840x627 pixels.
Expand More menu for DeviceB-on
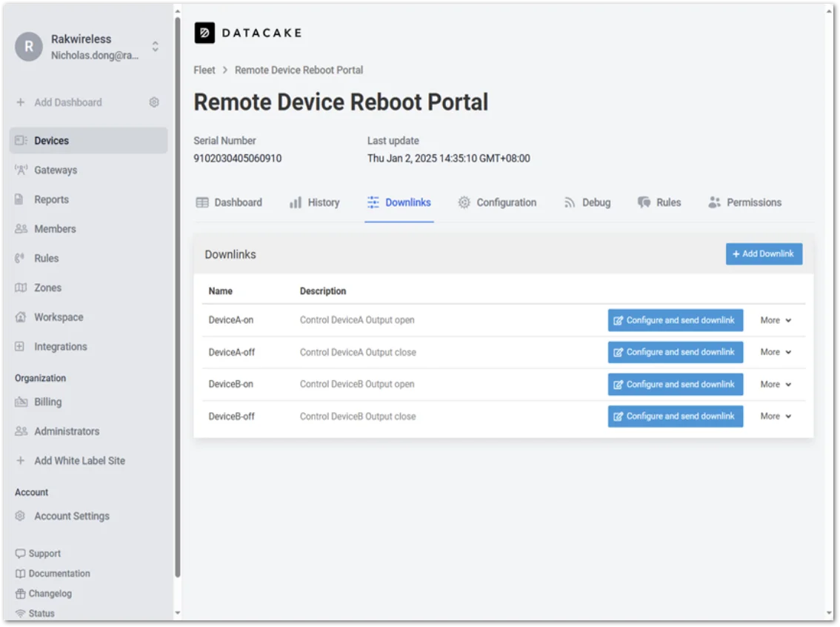point(776,384)
